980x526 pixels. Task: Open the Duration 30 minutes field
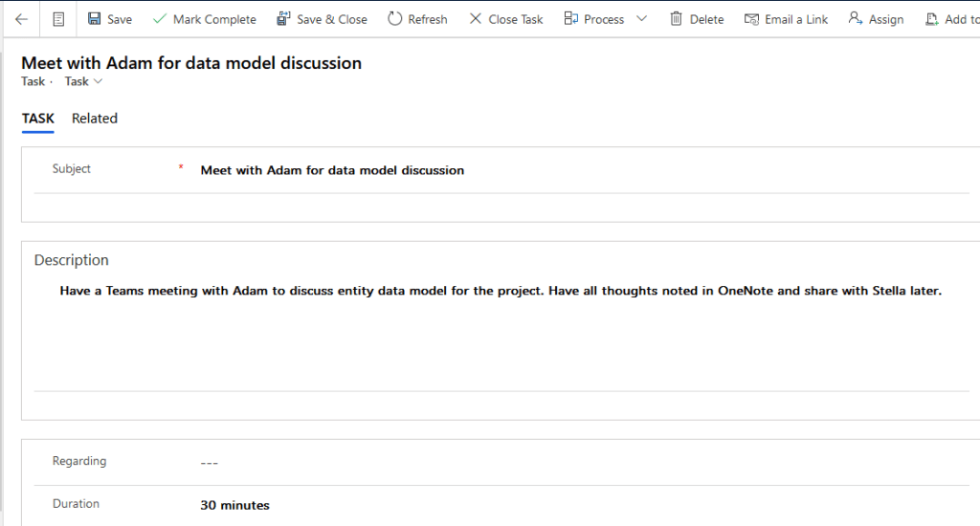[x=574, y=505]
